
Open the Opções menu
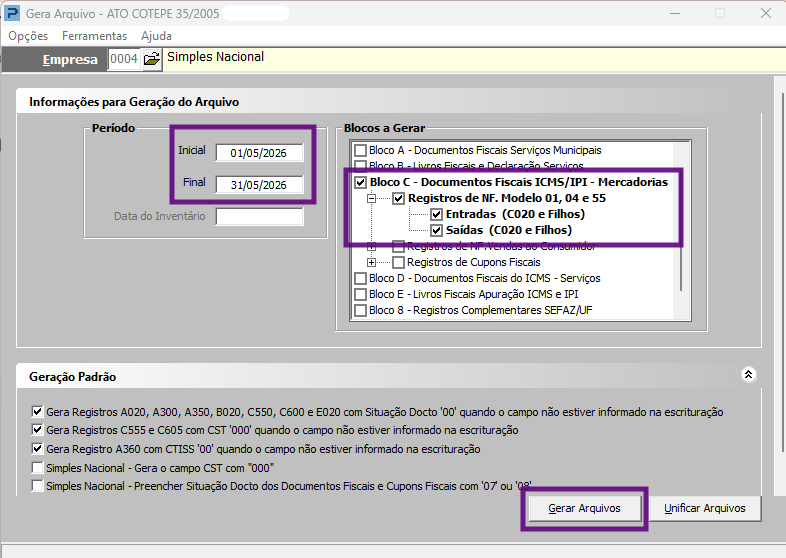(x=28, y=36)
